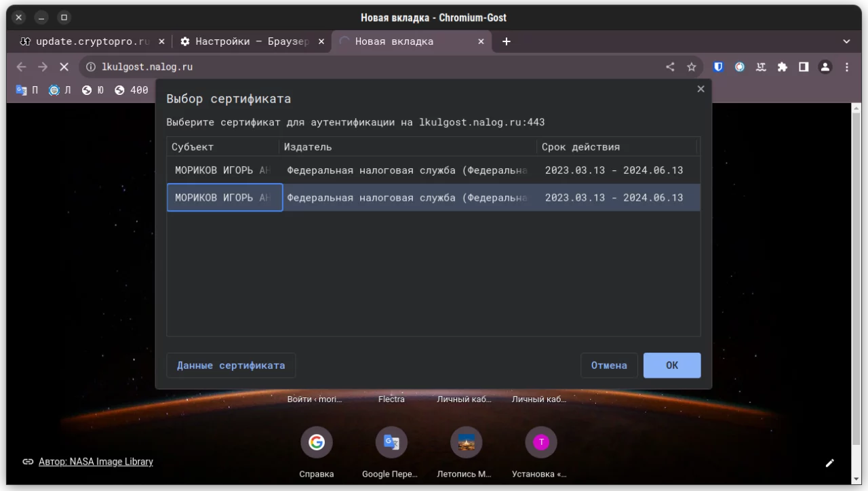Go back to previous page
The image size is (868, 491).
pos(21,67)
